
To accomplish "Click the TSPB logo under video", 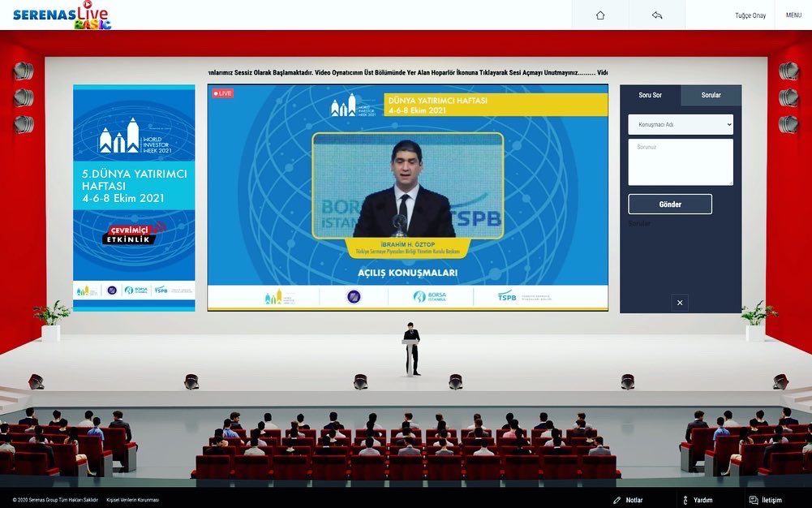I will pyautogui.click(x=524, y=297).
